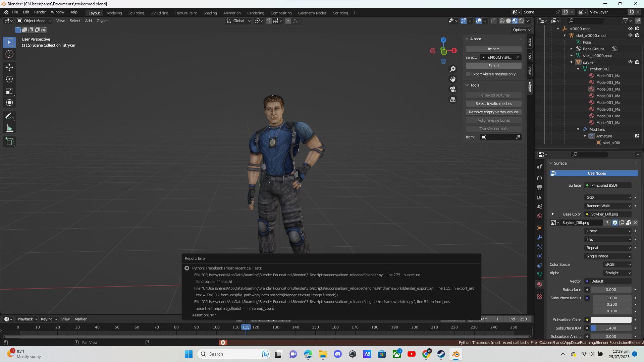
Task: Collapse the skel_pl0000.mod outliner entry
Action: (x=565, y=35)
